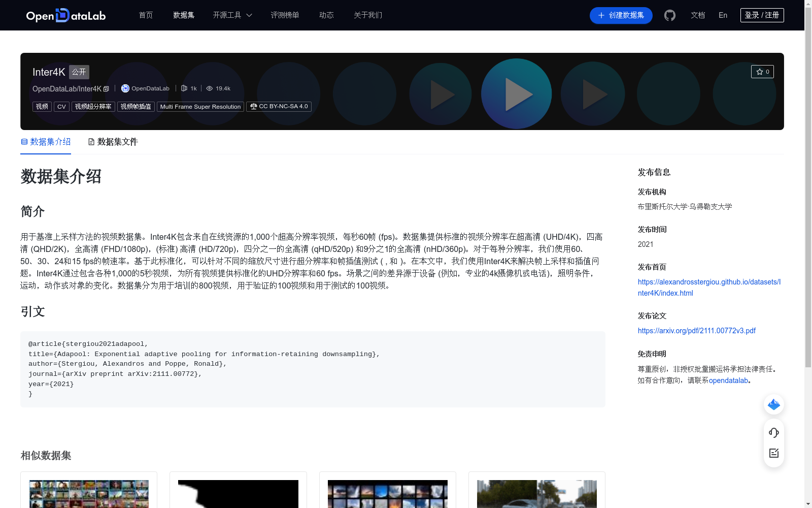Click the OpenDataLab author avatar

click(125, 88)
